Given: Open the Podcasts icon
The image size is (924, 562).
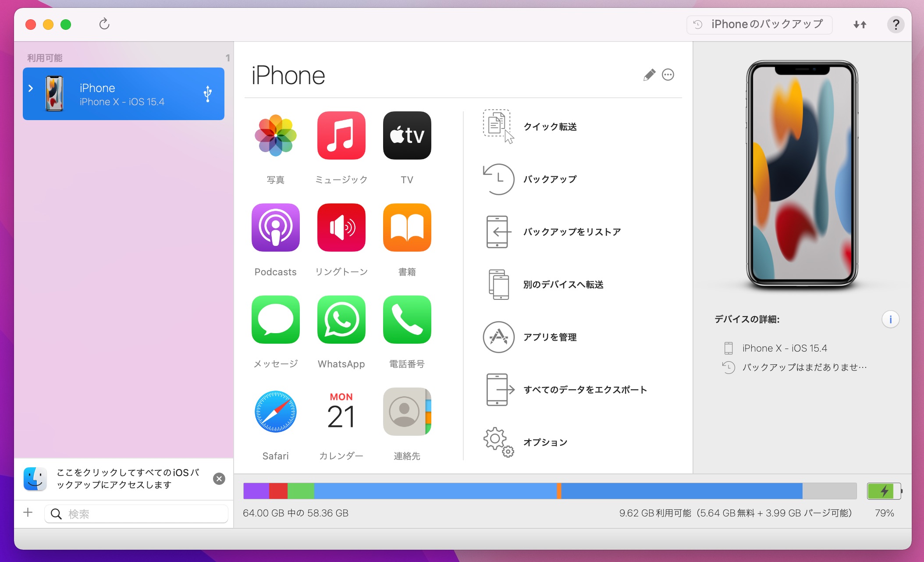Looking at the screenshot, I should pyautogui.click(x=276, y=228).
